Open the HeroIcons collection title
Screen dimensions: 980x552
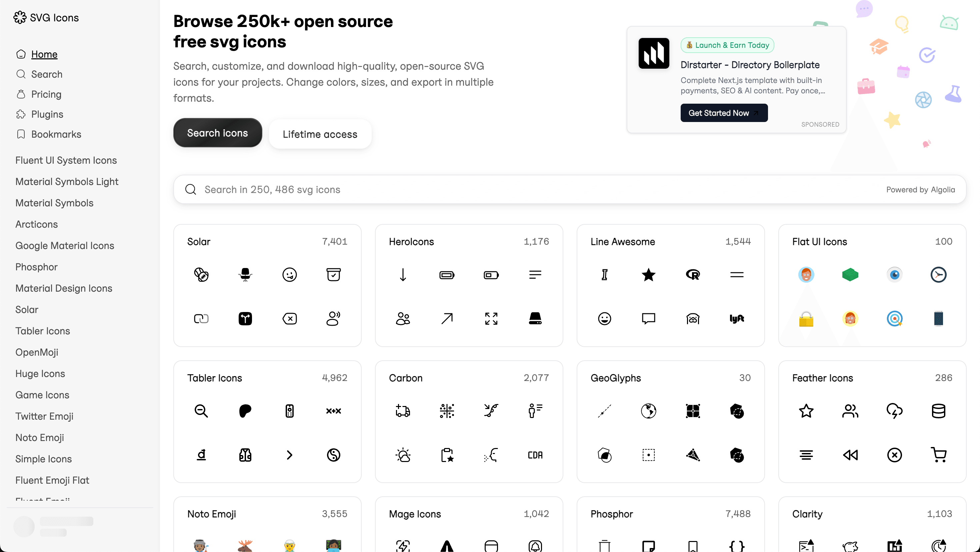(411, 242)
